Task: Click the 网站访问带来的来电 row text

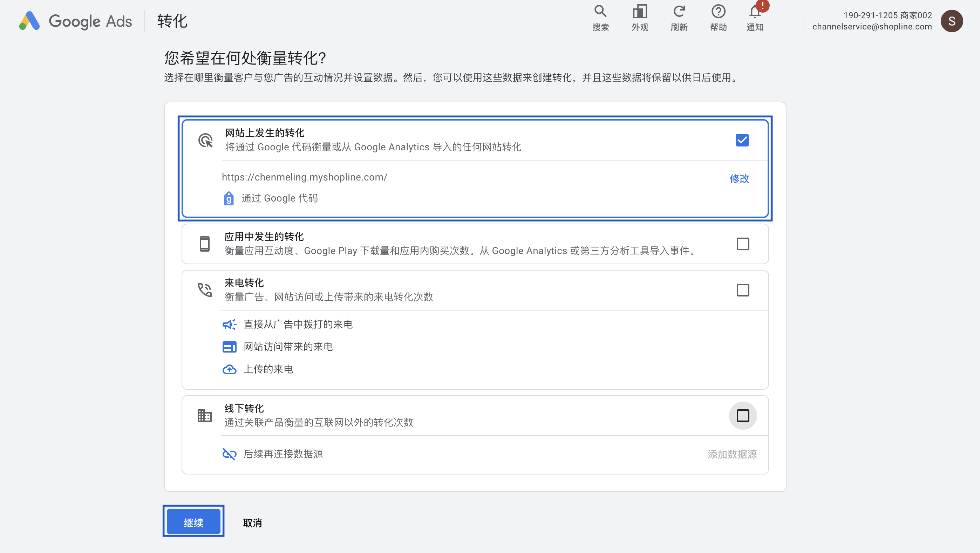Action: coord(288,347)
